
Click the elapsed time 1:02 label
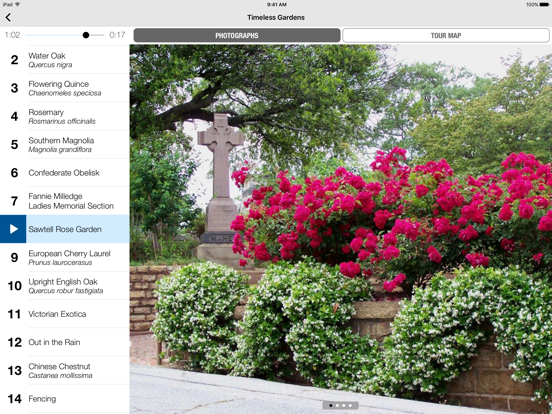(x=12, y=35)
